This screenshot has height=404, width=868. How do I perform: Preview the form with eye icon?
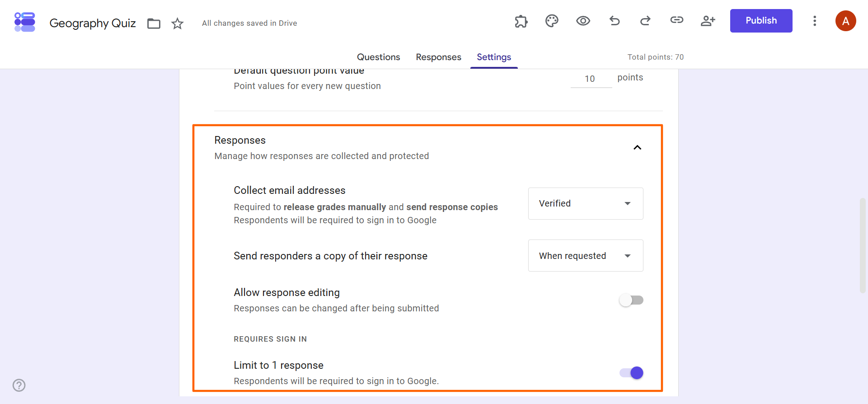(x=583, y=21)
